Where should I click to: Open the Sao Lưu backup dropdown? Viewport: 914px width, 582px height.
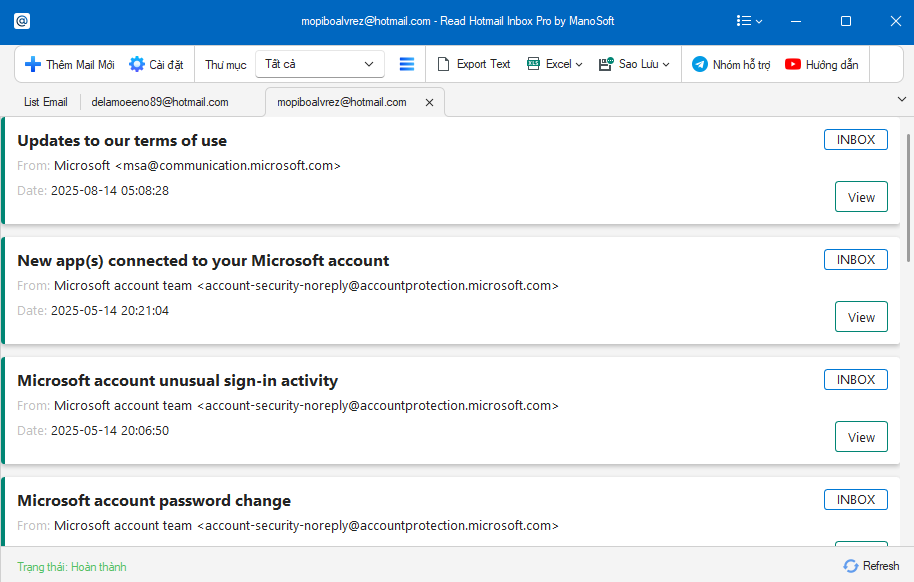click(634, 64)
